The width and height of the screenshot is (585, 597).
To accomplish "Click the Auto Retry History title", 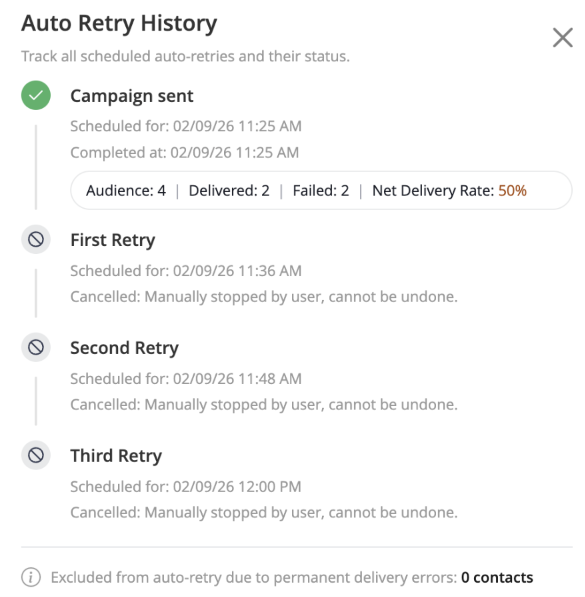I will [x=119, y=24].
